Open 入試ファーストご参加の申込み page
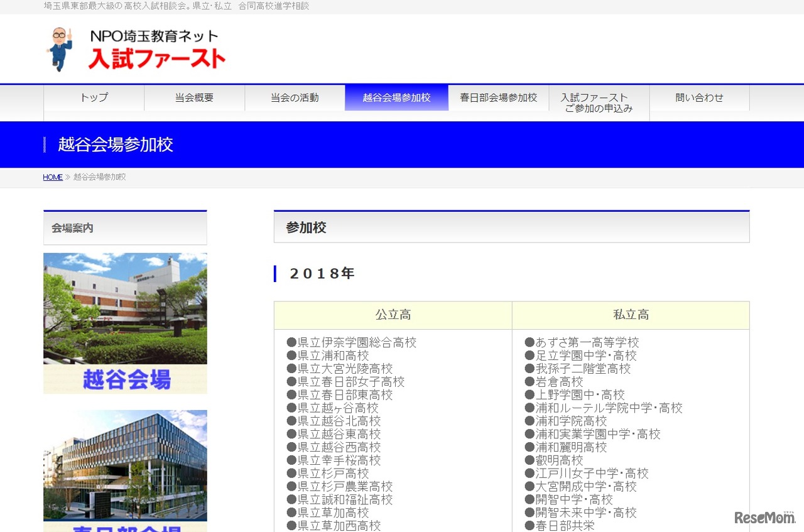The width and height of the screenshot is (804, 532). coord(599,103)
